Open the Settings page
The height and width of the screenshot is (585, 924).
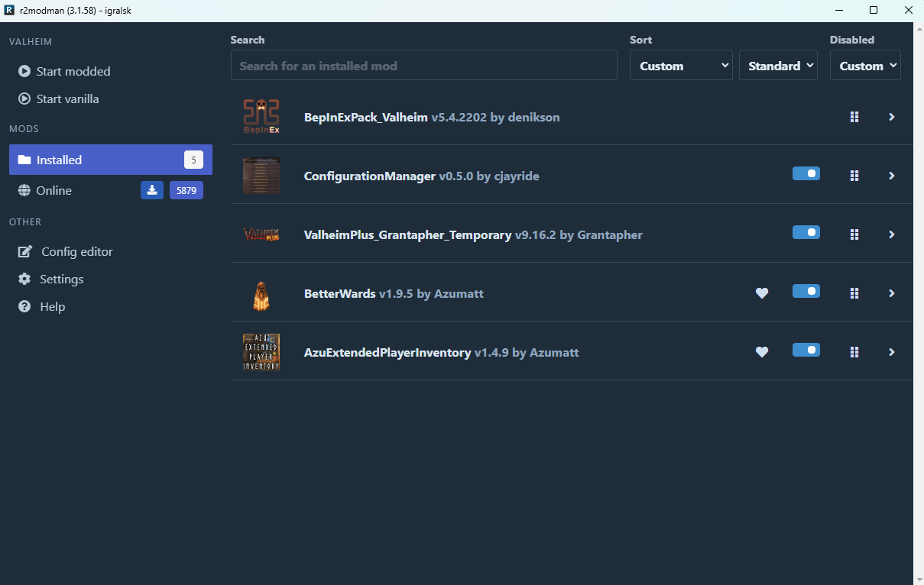click(111, 279)
